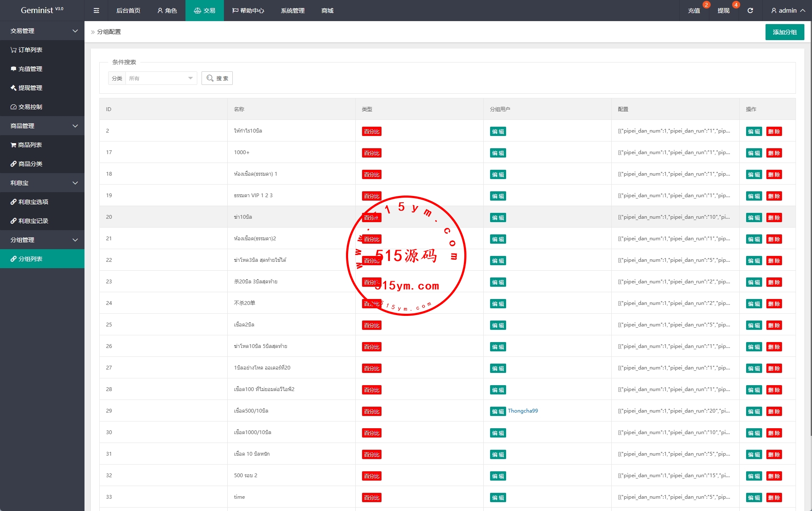Click the refresh icon in top bar
The height and width of the screenshot is (511, 812).
(750, 11)
